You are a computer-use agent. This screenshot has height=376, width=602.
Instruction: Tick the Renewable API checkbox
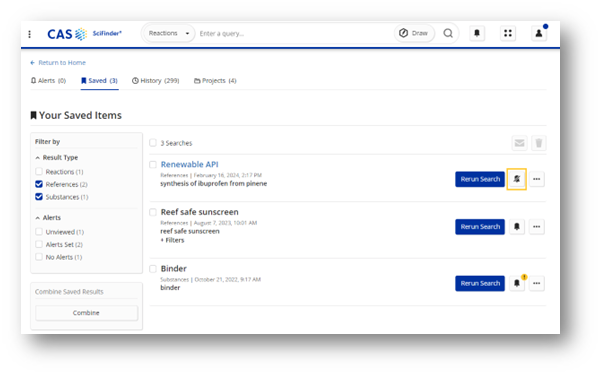tap(153, 165)
